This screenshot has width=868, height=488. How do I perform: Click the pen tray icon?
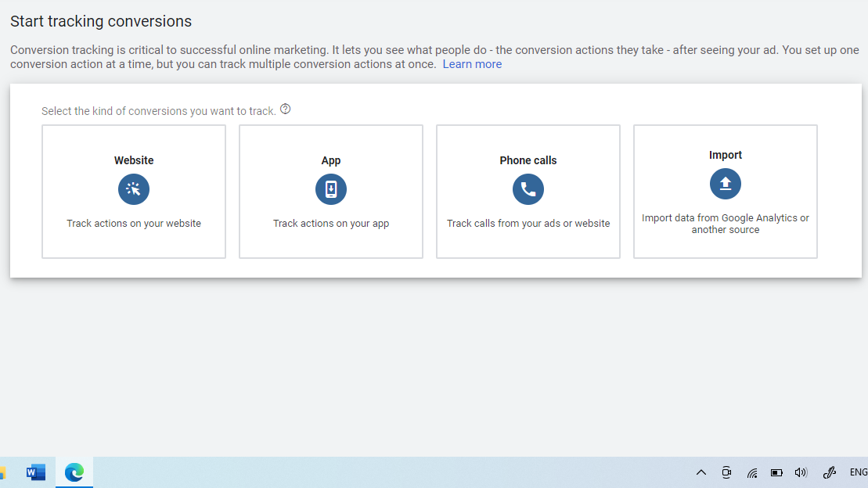point(830,472)
